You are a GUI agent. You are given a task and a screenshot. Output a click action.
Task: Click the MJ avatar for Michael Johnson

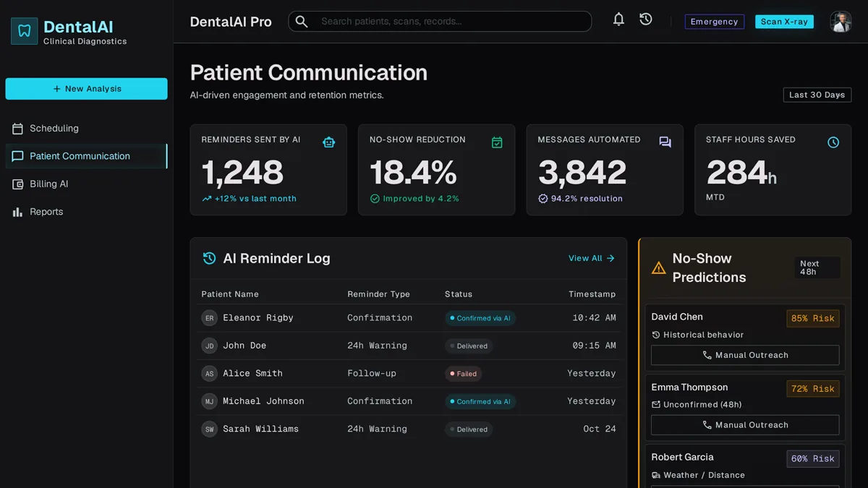[209, 401]
